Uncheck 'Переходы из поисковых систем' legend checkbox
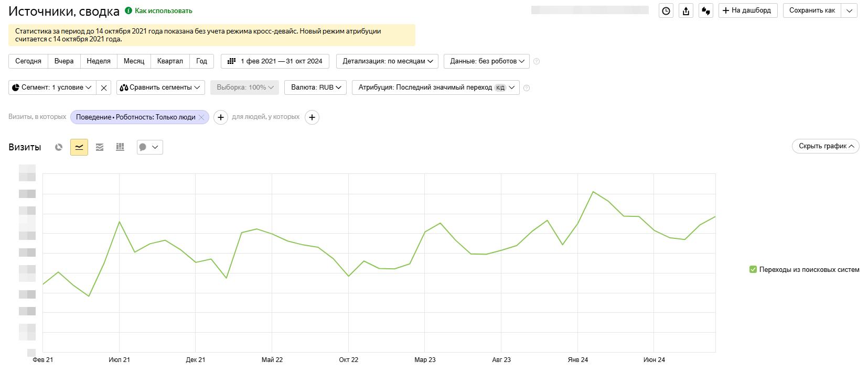Image resolution: width=868 pixels, height=384 pixels. [753, 269]
